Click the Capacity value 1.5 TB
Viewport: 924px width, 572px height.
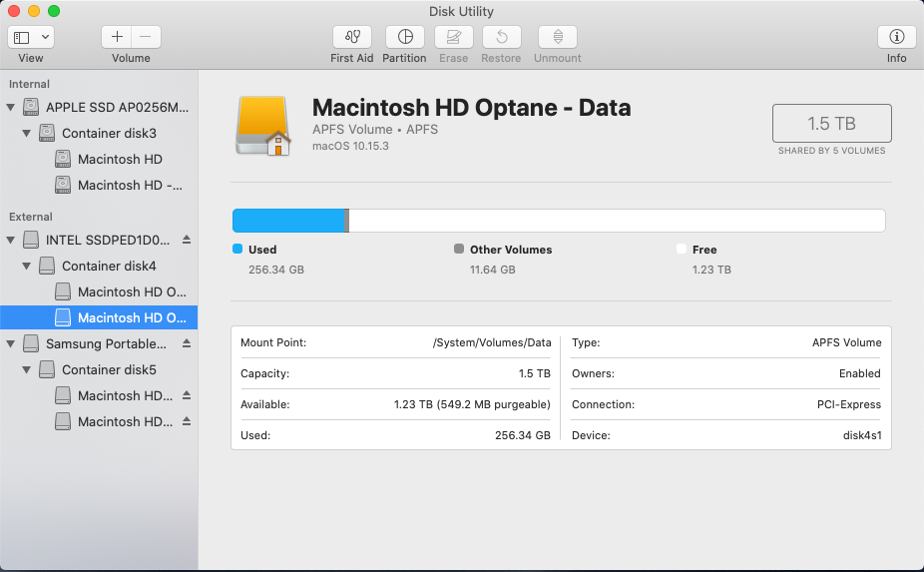point(535,373)
